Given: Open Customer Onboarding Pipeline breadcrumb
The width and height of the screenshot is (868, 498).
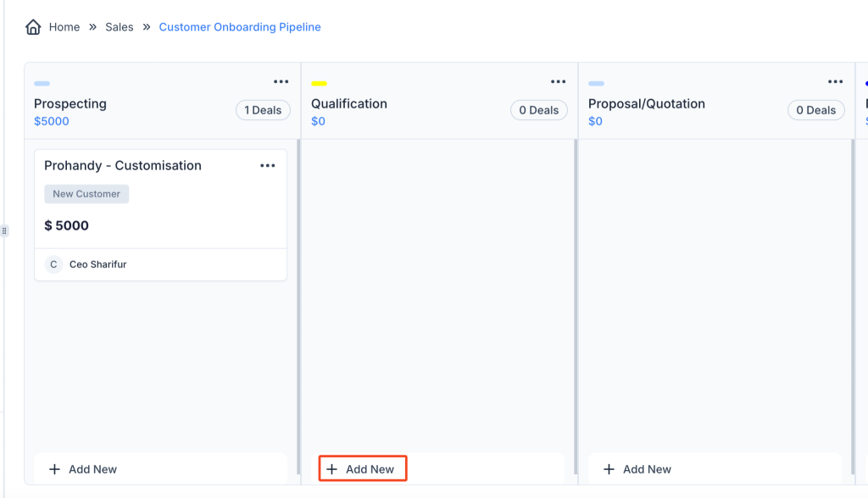Looking at the screenshot, I should point(240,27).
